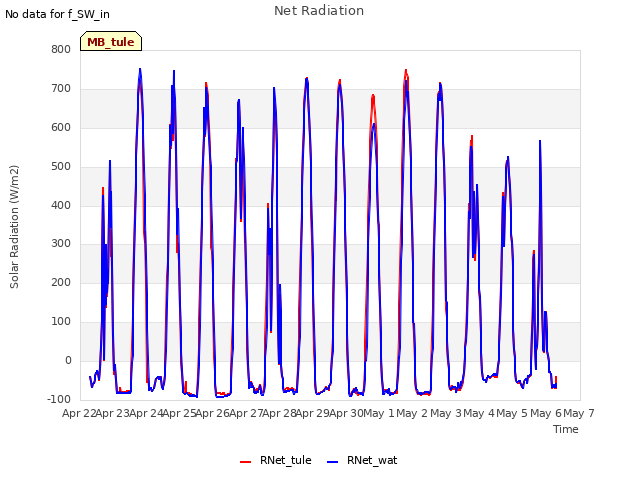Image resolution: width=640 pixels, height=480 pixels.
Task: Click the 200 y-axis tick label
Action: pyautogui.click(x=61, y=282)
